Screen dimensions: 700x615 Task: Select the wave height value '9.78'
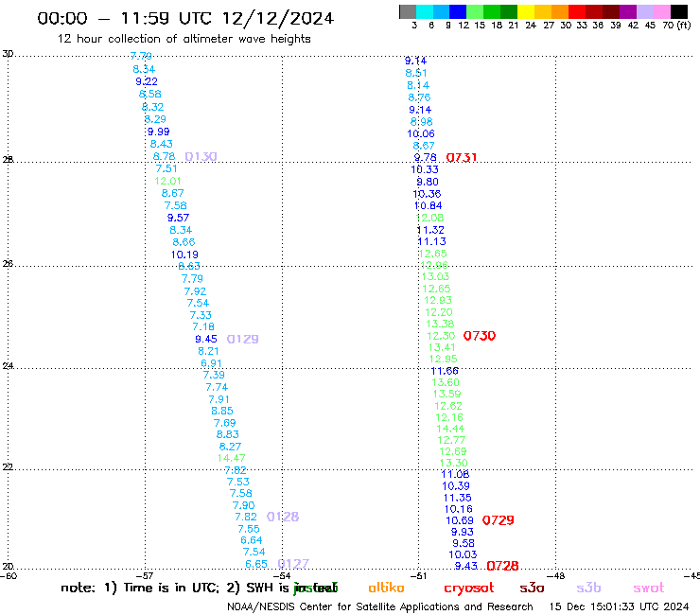[425, 158]
